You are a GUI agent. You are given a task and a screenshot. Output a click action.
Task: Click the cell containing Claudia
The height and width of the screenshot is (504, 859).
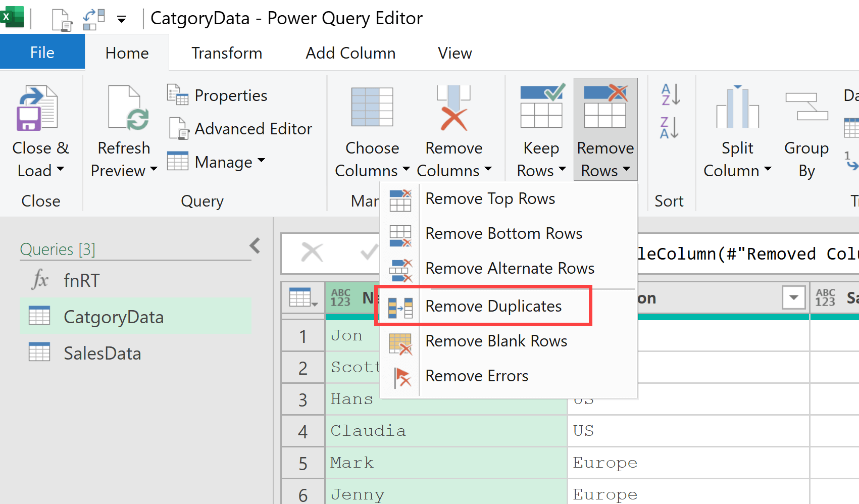point(446,431)
